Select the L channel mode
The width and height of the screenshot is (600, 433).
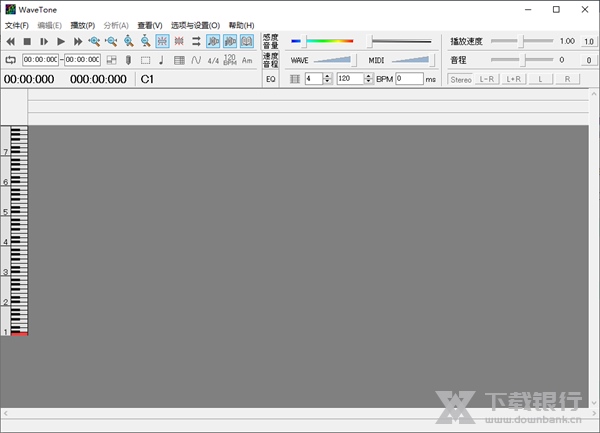pos(540,80)
